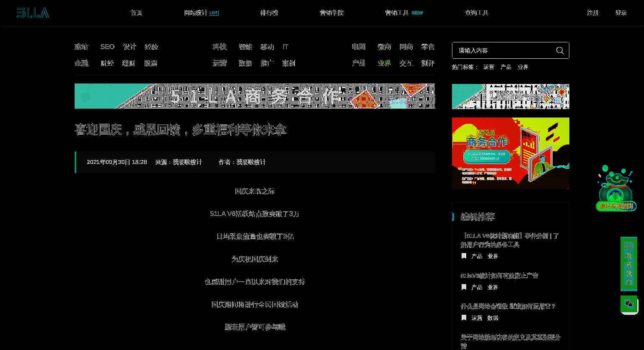Open the 营销学院 nav item
This screenshot has height=350, width=644.
[x=331, y=13]
